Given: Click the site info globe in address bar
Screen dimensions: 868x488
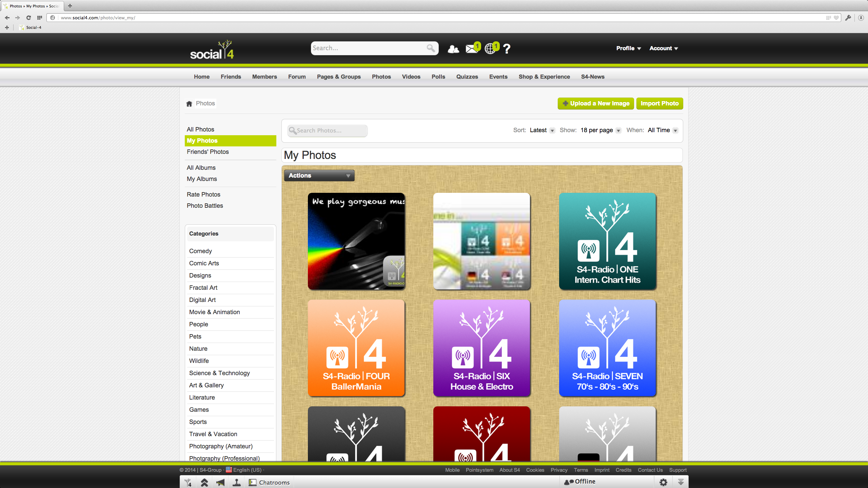Looking at the screenshot, I should [x=53, y=18].
